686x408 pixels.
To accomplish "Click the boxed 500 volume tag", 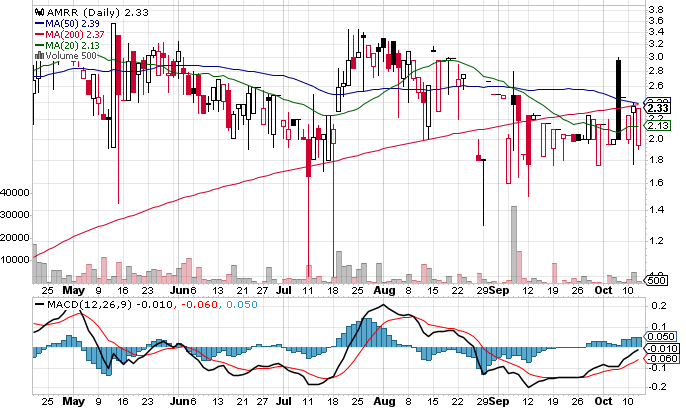I will [x=657, y=280].
